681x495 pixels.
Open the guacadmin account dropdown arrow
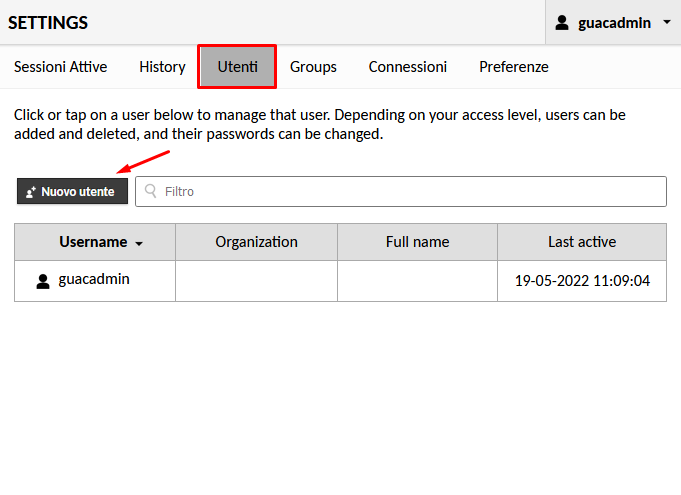[x=667, y=22]
